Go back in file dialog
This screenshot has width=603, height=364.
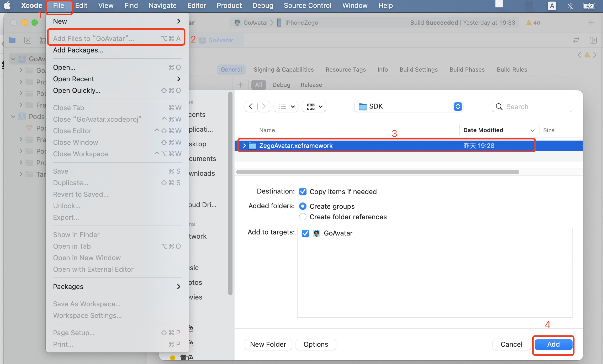(251, 106)
